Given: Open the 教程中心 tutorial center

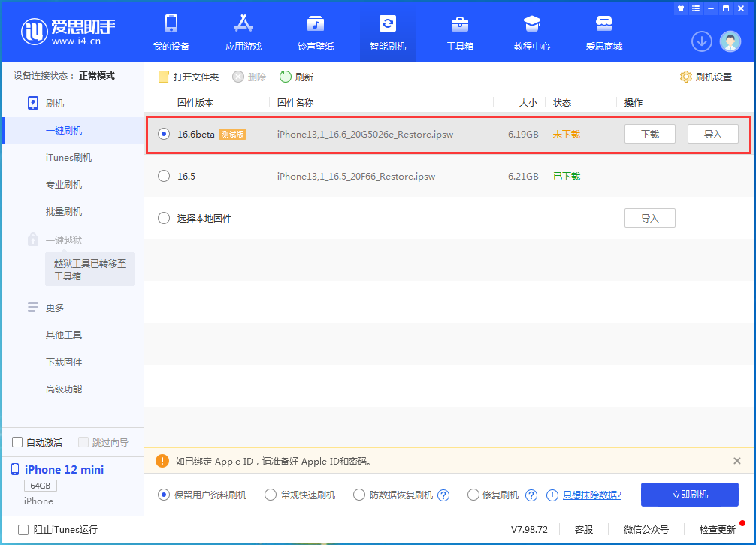Looking at the screenshot, I should [x=532, y=24].
